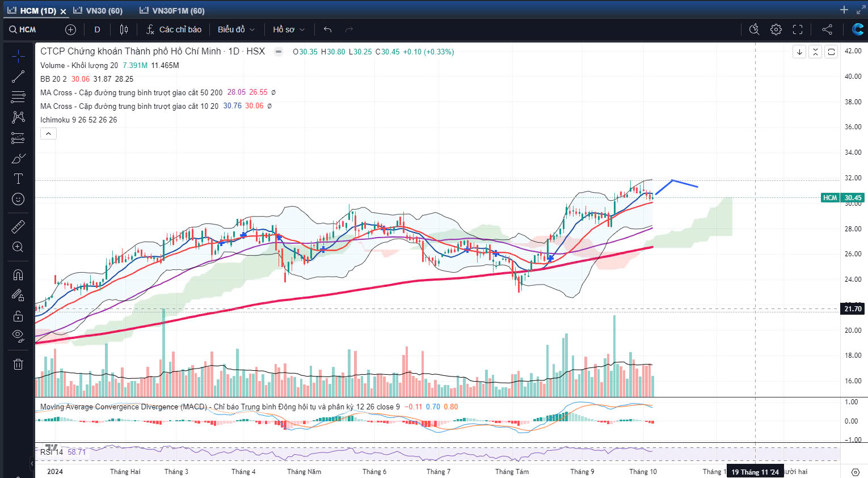Add a new chart tab with plus
868x478 pixels.
tap(844, 10)
